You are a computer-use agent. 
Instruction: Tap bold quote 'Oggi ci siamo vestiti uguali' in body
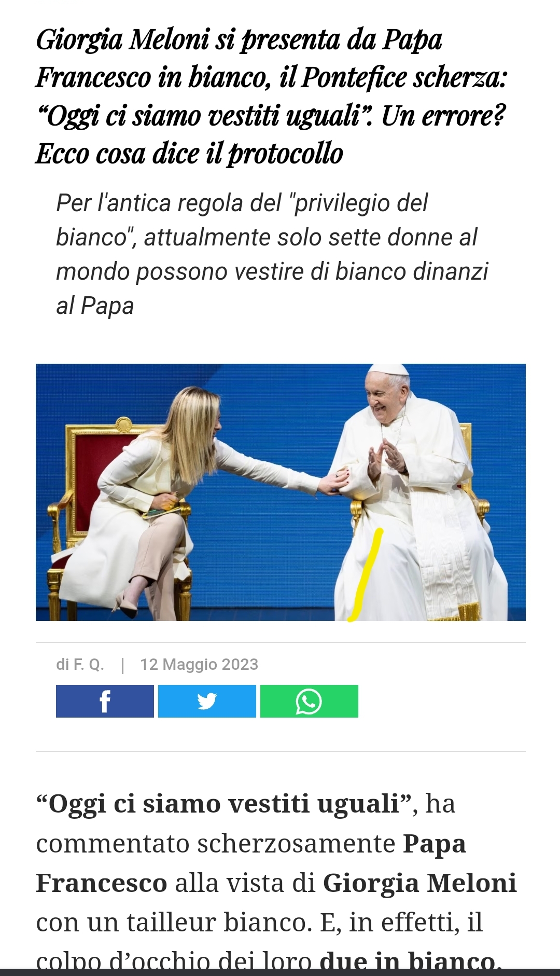tap(224, 803)
